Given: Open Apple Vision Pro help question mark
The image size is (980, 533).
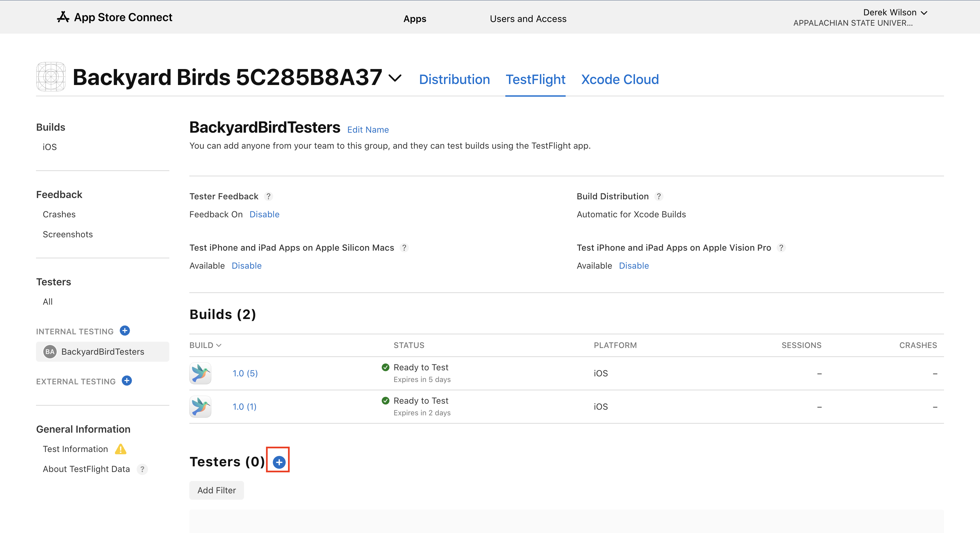Looking at the screenshot, I should tap(781, 248).
